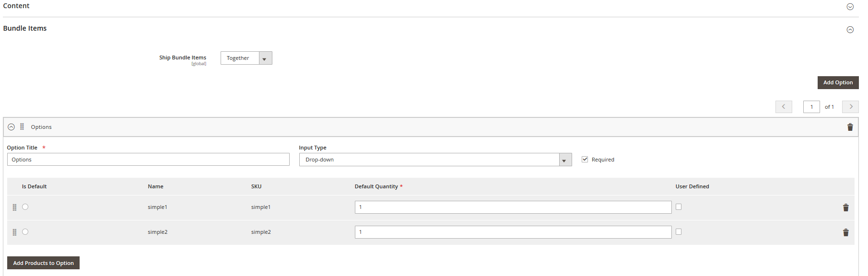This screenshot has height=276, width=868.
Task: Click Add Products to Option button
Action: (43, 263)
